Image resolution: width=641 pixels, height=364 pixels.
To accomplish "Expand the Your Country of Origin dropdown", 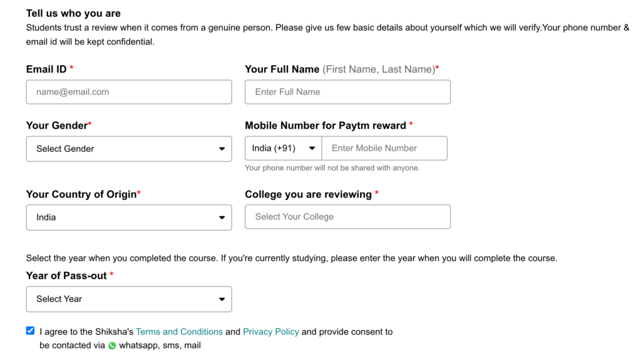I will pos(129,218).
